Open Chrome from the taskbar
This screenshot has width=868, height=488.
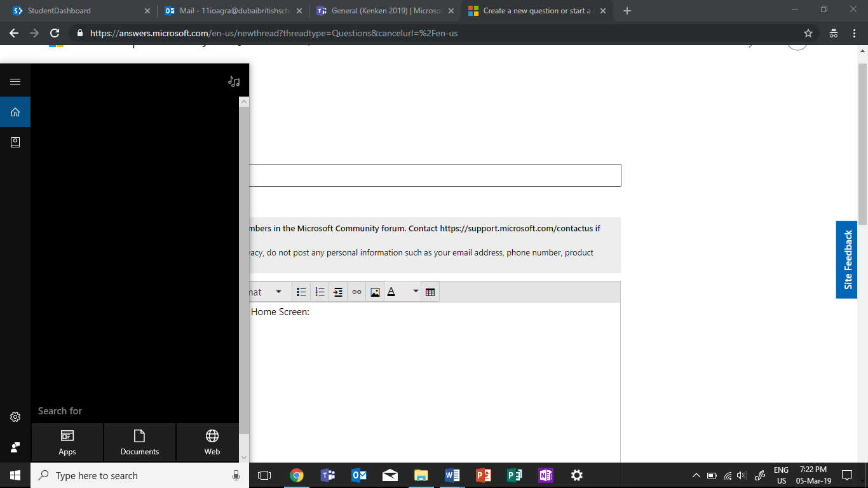coord(296,475)
